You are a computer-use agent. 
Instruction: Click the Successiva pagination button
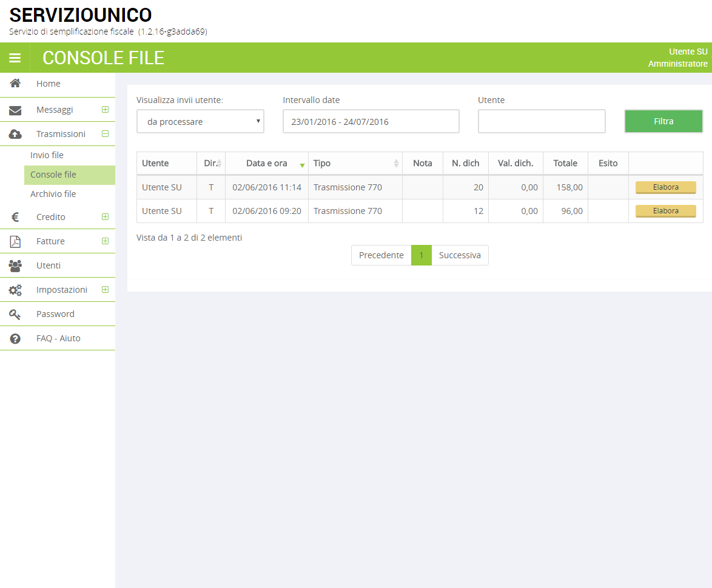point(460,255)
